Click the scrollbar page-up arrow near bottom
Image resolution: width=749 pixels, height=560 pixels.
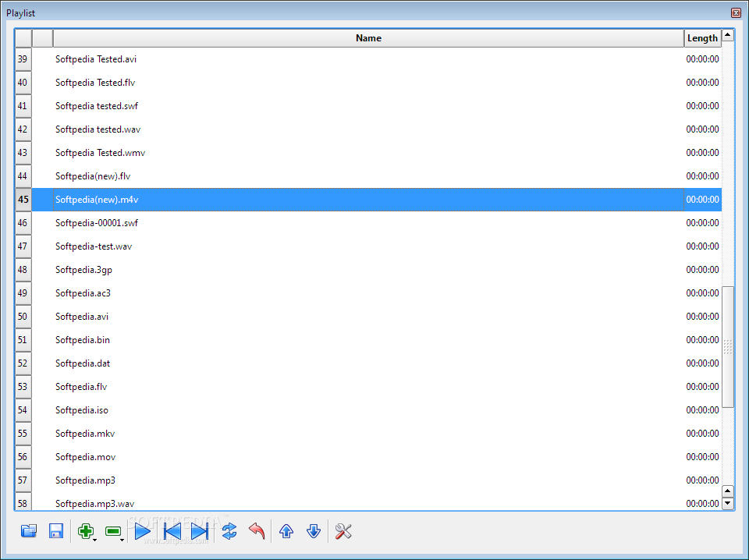click(x=727, y=491)
